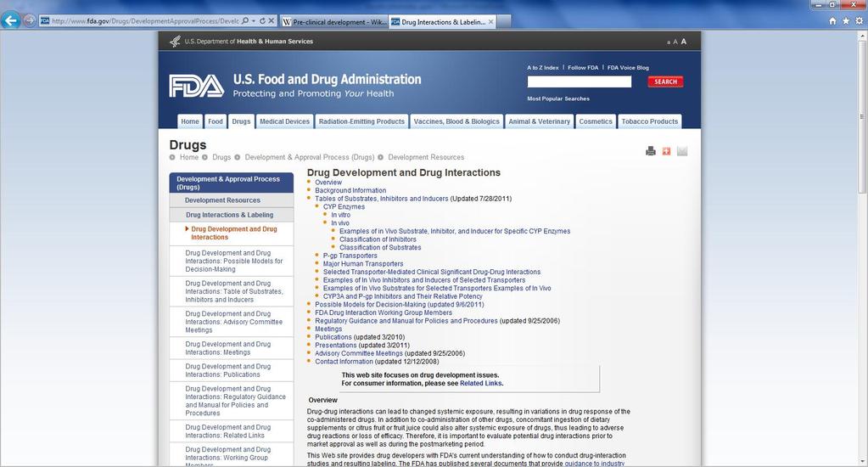Open Tables of Substrates, Inhibitors and Inducers link
The width and height of the screenshot is (868, 467).
click(x=382, y=199)
